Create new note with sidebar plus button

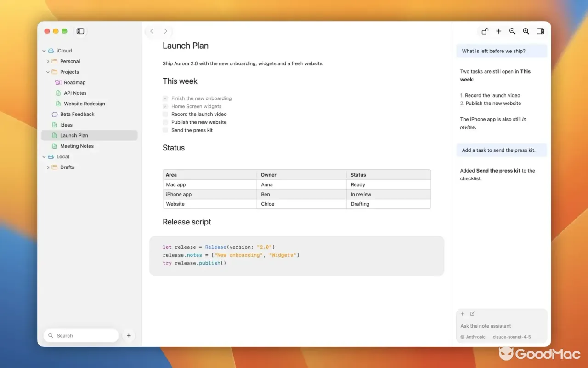129,336
